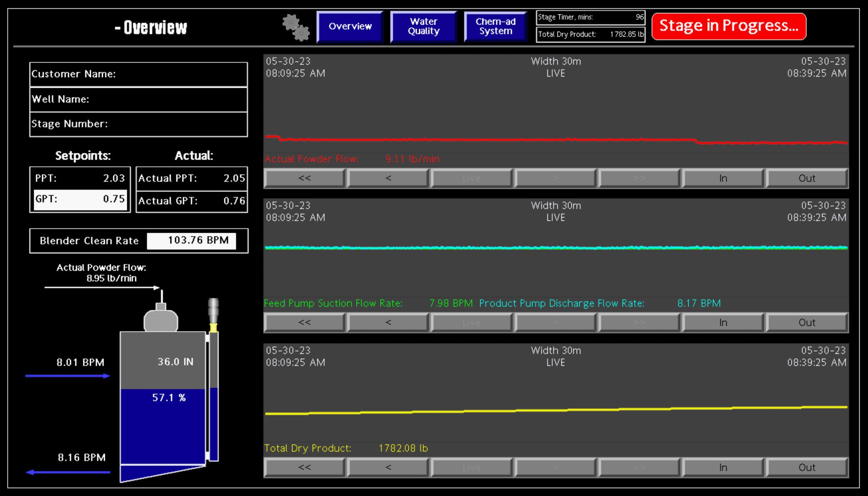
Task: Open settings via the gears icon
Action: click(296, 27)
